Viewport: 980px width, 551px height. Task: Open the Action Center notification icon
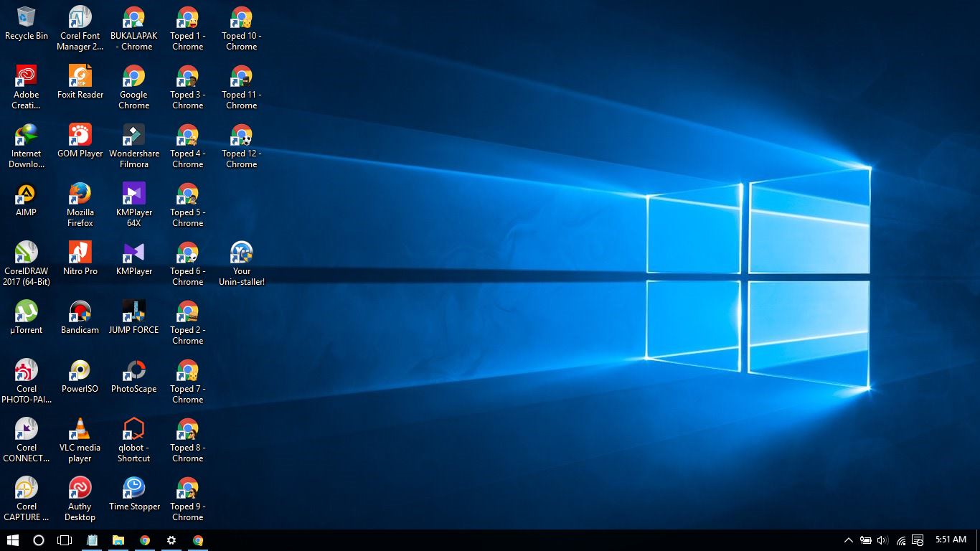(918, 540)
